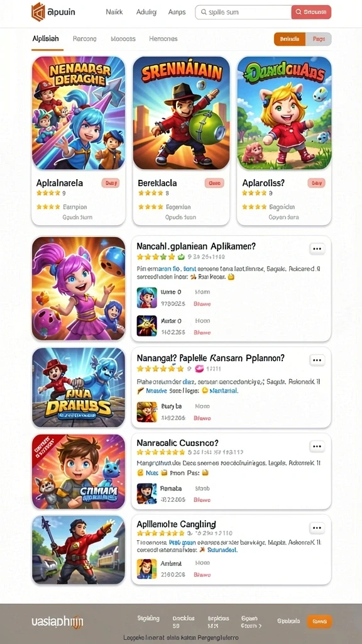Switch to the Henonos tab
Image resolution: width=362 pixels, height=644 pixels.
[x=163, y=38]
